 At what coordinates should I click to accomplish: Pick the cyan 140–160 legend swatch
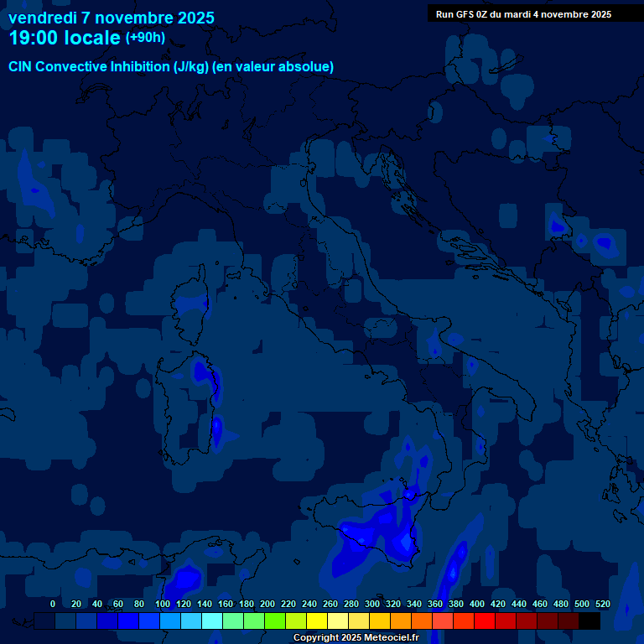212,621
